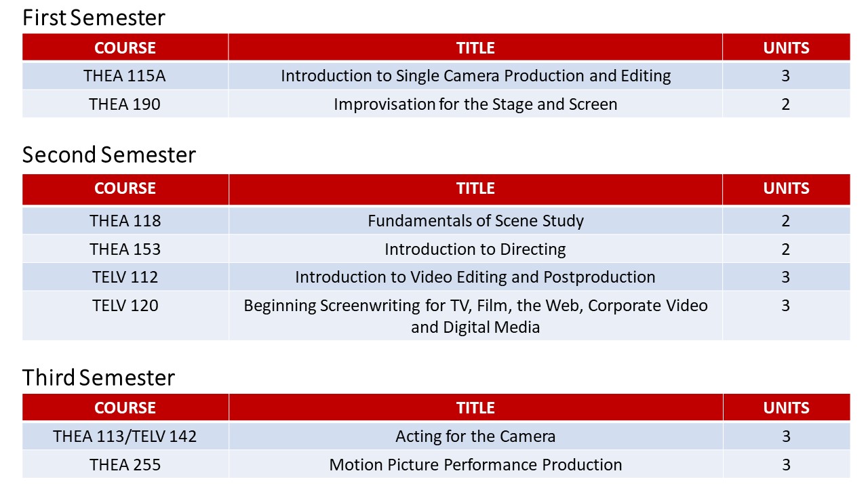Select the THEA 113/TELV 142 course cell
This screenshot has width=868, height=488.
coord(125,436)
